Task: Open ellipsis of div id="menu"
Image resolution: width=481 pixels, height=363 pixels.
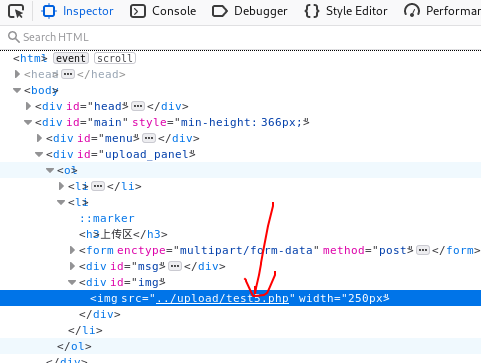Action: tap(149, 138)
